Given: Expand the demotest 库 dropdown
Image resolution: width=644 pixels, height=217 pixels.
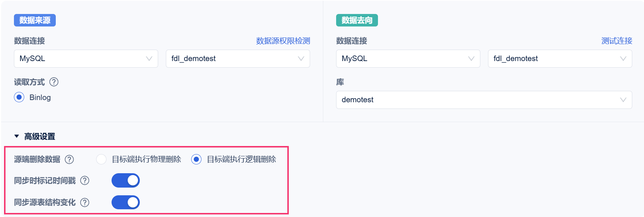Looking at the screenshot, I should coord(484,100).
